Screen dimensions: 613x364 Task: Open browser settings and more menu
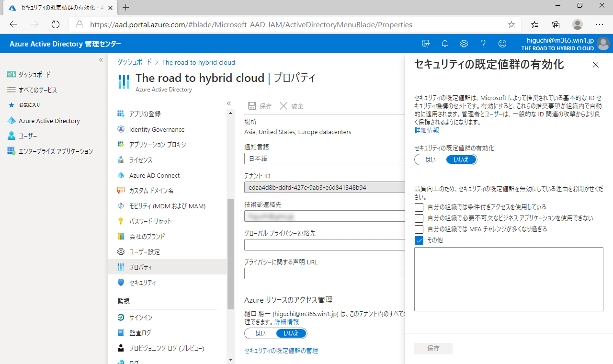[x=600, y=24]
